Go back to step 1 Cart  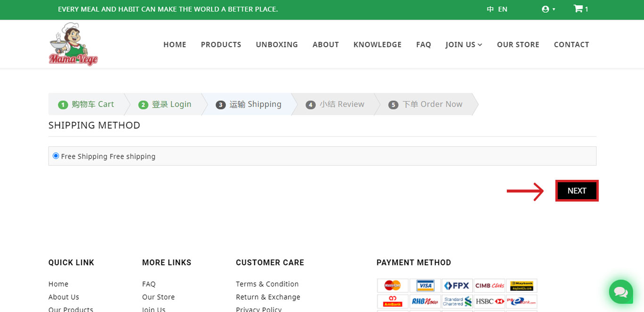[87, 104]
